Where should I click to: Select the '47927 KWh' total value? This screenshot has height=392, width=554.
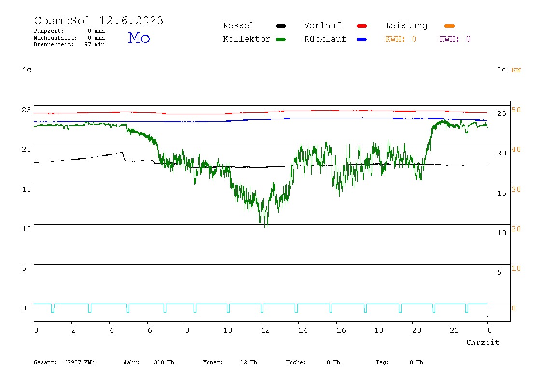80,362
